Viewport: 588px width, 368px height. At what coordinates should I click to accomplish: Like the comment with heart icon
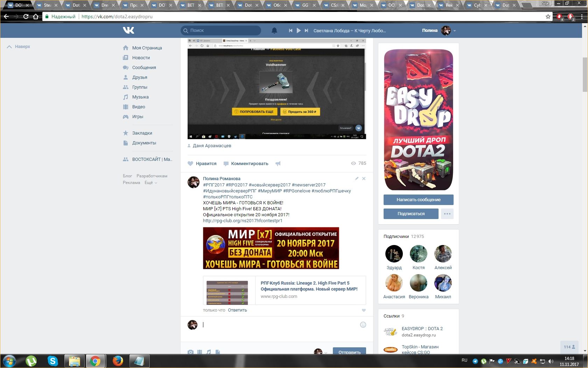click(x=364, y=310)
